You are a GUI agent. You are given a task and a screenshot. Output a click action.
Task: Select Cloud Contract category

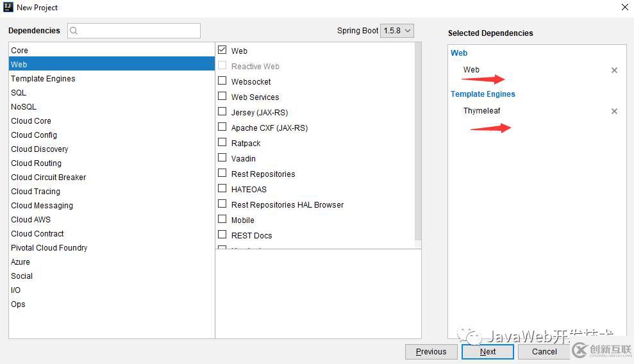[x=112, y=234]
